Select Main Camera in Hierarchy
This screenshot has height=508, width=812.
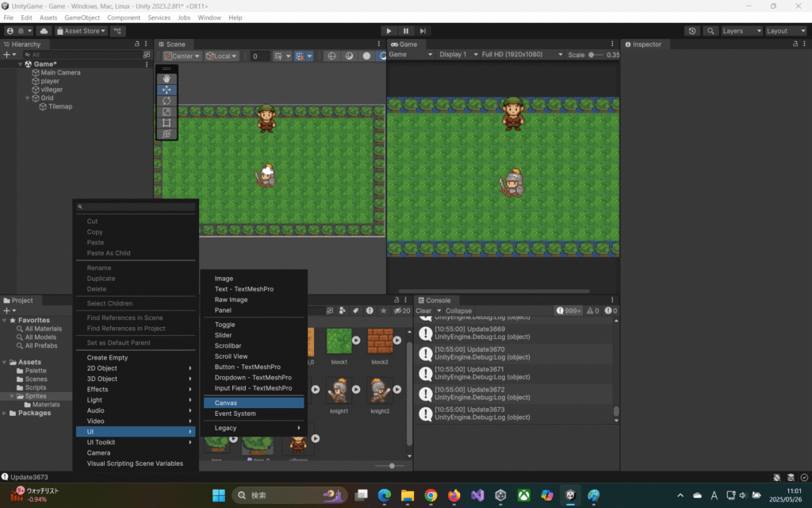pyautogui.click(x=60, y=72)
